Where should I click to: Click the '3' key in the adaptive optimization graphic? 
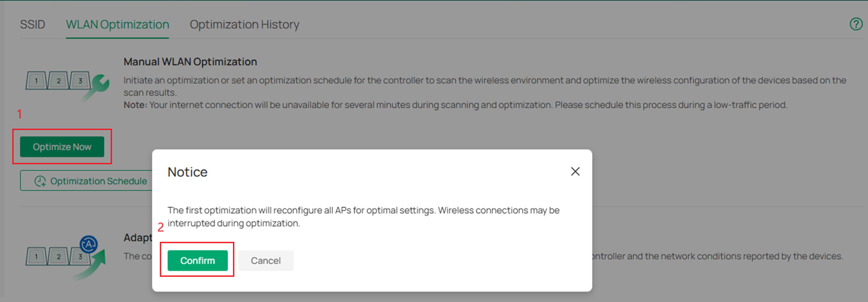pyautogui.click(x=81, y=256)
